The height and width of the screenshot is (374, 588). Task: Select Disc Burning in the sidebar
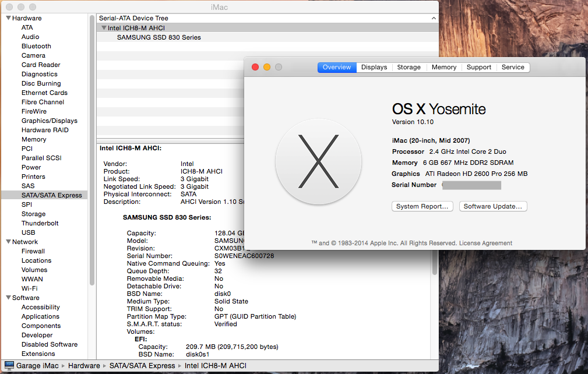click(41, 83)
